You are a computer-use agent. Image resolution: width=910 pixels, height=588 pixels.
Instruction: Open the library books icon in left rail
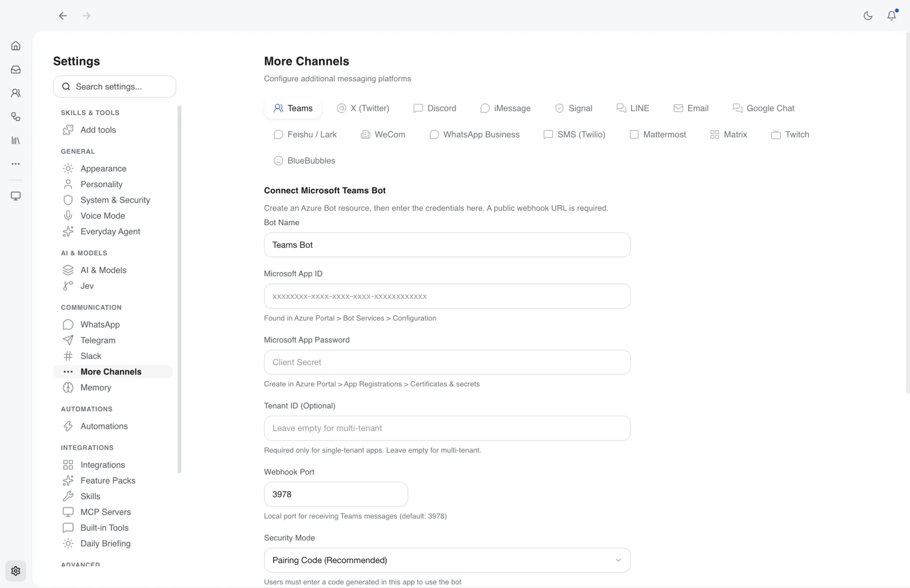[x=16, y=140]
